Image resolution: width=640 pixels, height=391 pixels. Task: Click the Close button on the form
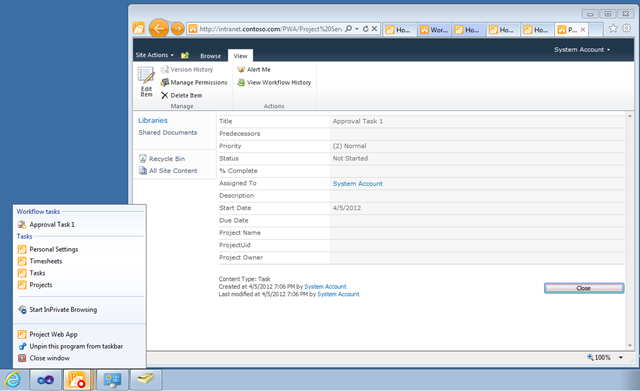(x=584, y=288)
